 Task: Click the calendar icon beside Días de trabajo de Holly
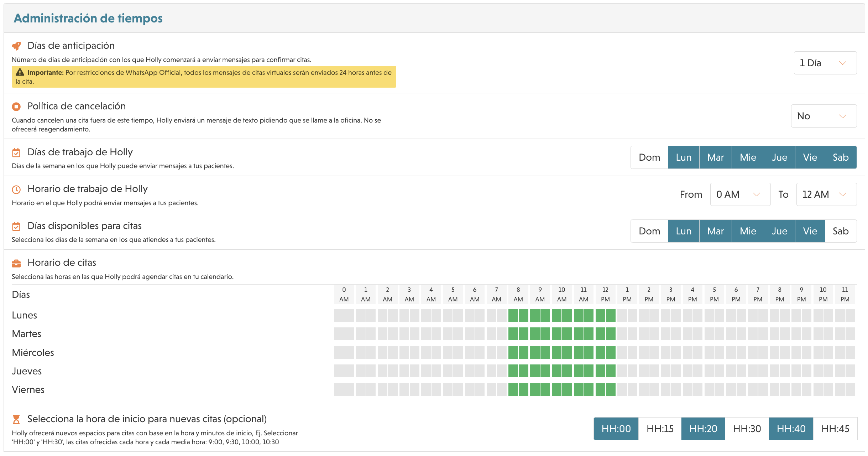click(x=16, y=153)
